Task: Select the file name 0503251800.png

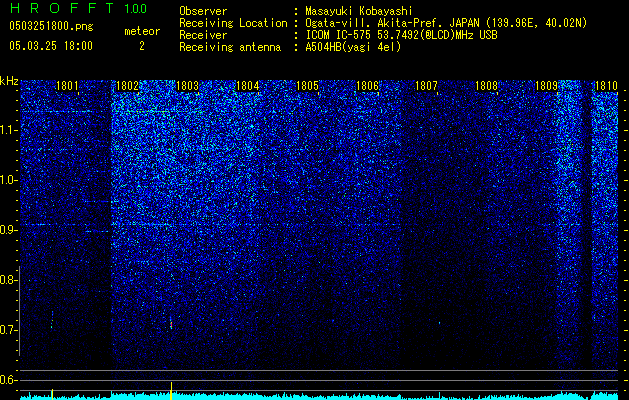Action: (51, 26)
